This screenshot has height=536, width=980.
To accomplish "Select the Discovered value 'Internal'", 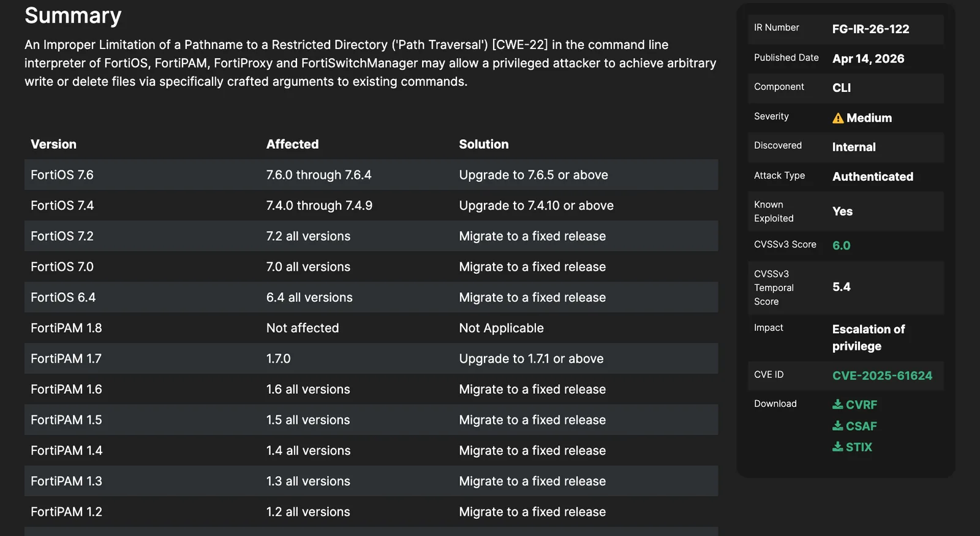I will tap(854, 148).
